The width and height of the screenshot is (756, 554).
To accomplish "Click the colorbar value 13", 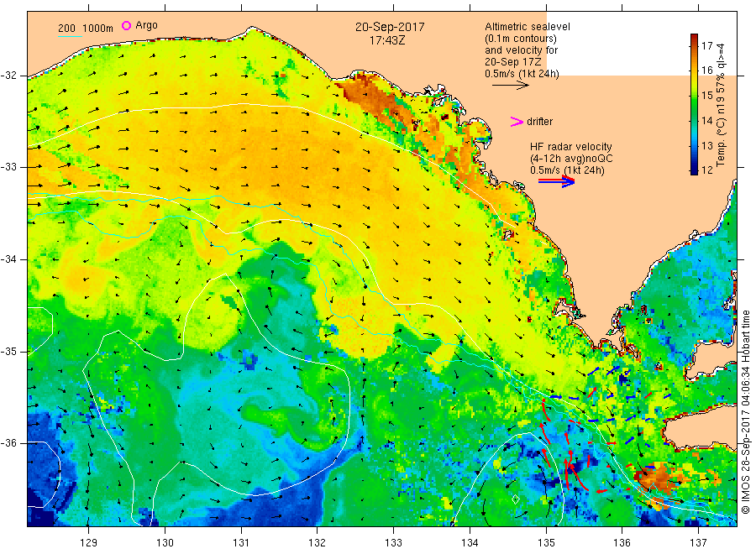I will click(x=706, y=145).
